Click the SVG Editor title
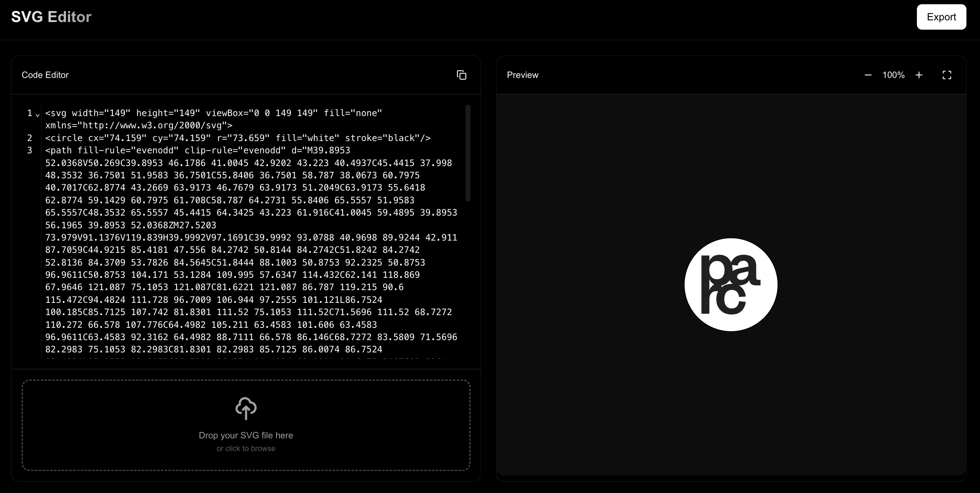 tap(51, 17)
